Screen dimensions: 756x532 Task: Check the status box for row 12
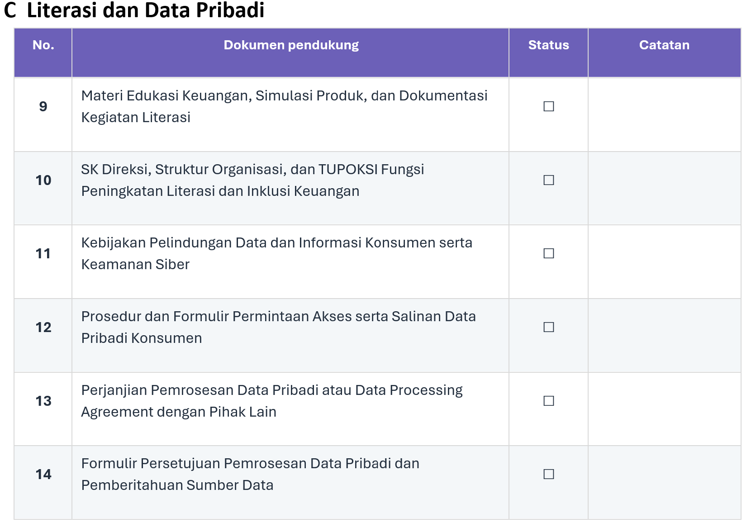coord(548,327)
